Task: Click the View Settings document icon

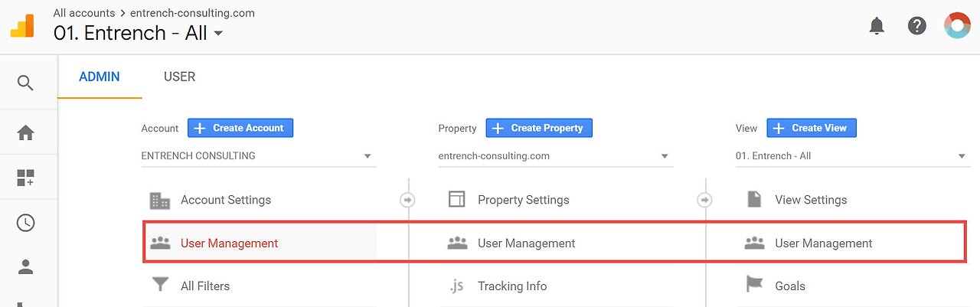Action: click(x=754, y=200)
